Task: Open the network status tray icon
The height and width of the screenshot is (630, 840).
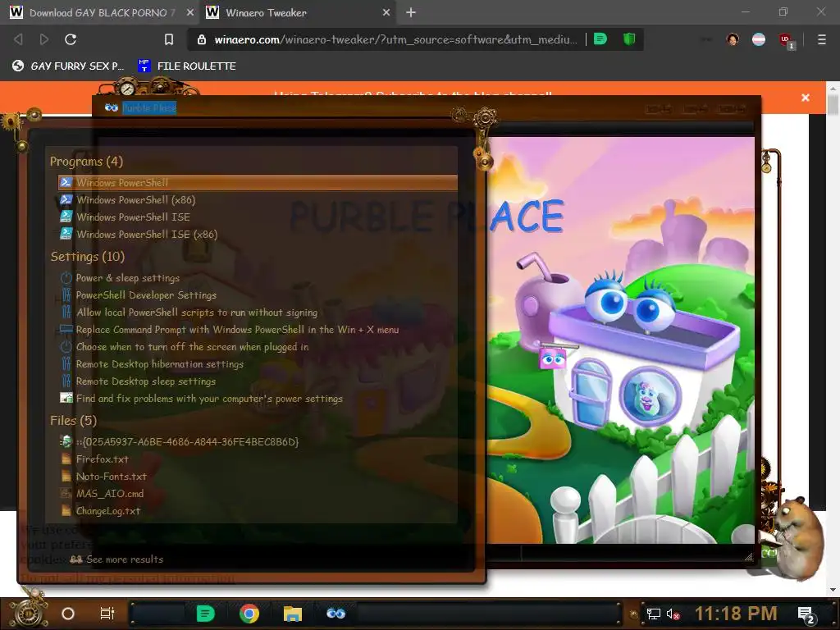Action: pos(653,614)
